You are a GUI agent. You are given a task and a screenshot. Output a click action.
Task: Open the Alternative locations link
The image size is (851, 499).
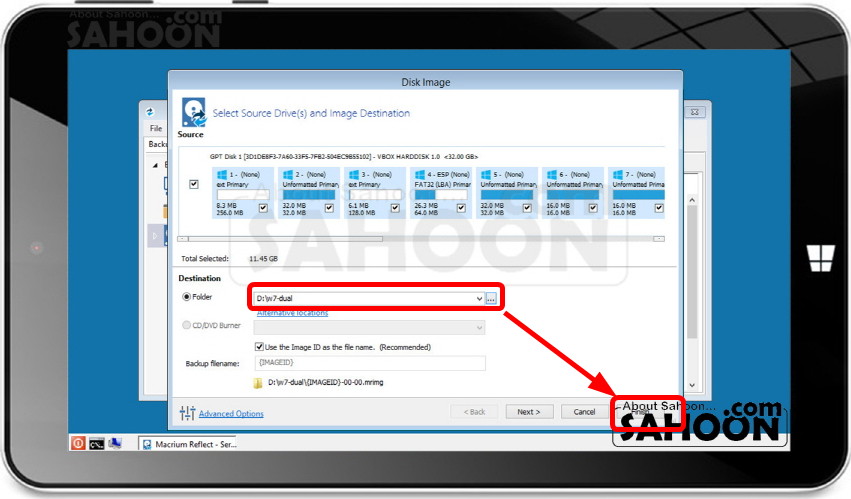[x=292, y=313]
